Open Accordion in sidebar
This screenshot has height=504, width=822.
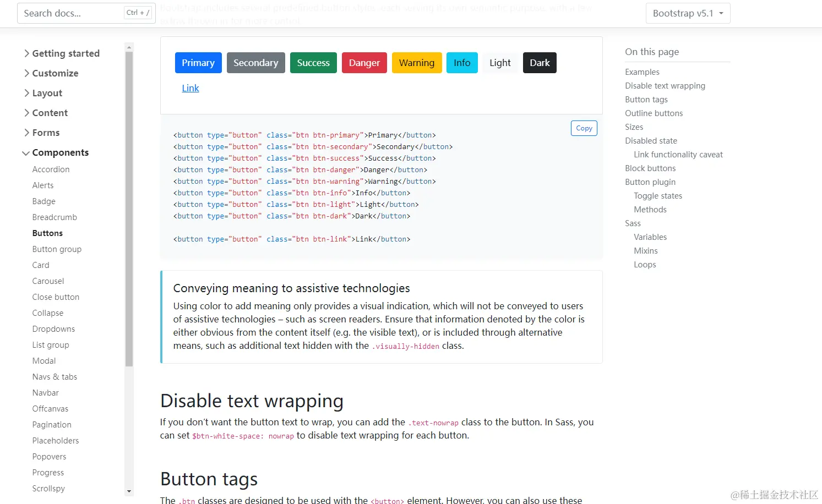tap(51, 169)
